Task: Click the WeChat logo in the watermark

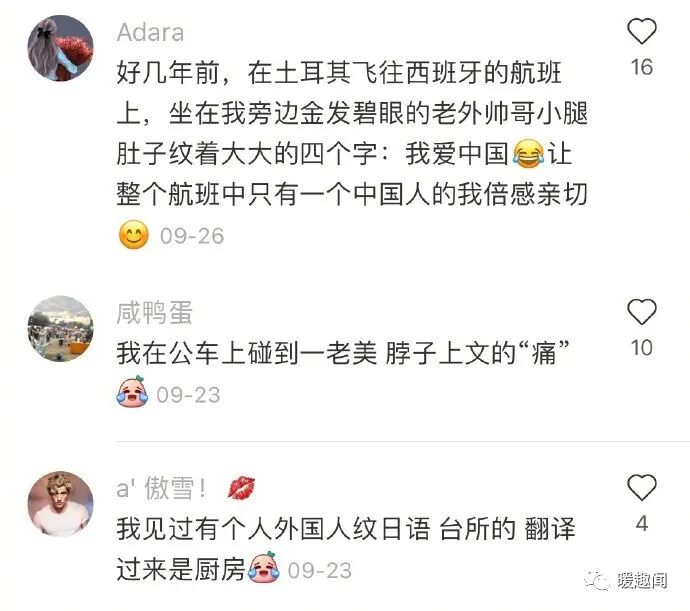Action: (598, 581)
